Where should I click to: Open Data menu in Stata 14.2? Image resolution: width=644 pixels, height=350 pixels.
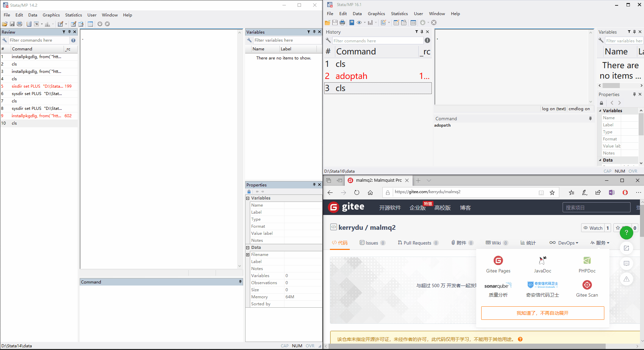click(x=33, y=15)
